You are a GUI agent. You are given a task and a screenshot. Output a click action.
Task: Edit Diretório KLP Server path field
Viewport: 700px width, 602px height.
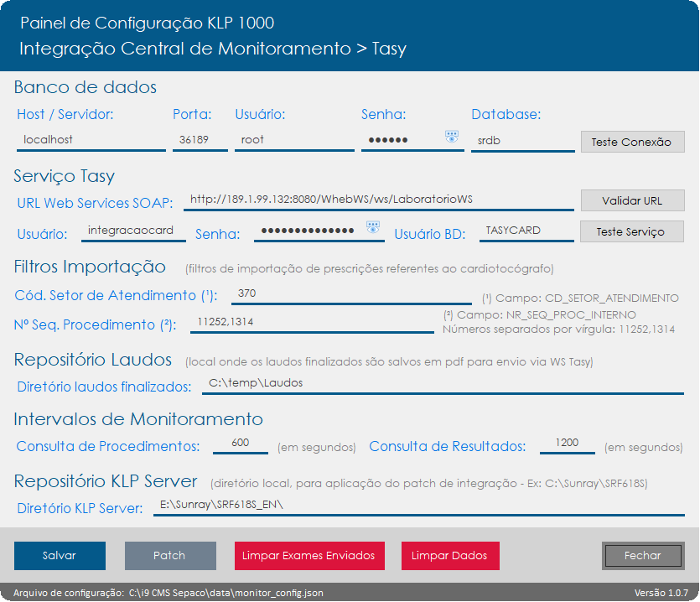(x=419, y=506)
